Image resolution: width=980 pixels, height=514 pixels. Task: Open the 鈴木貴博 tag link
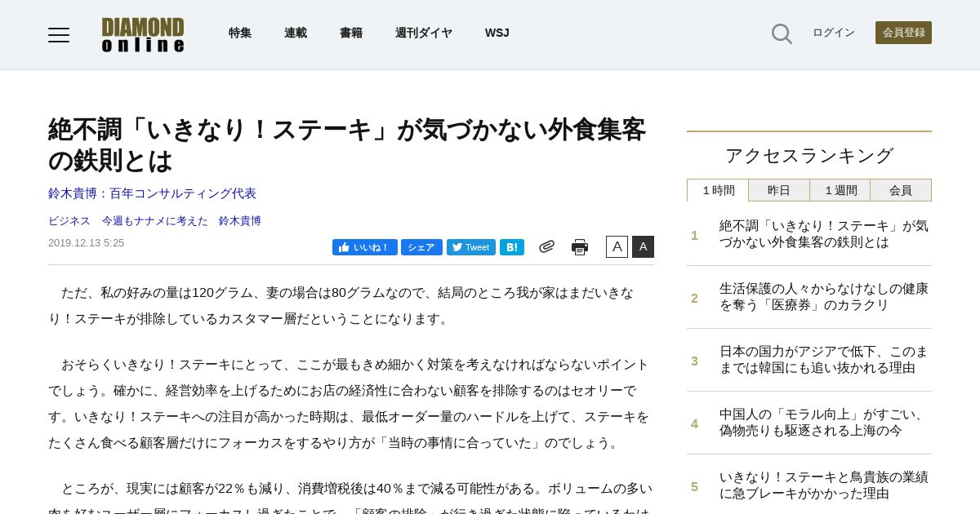tap(240, 221)
